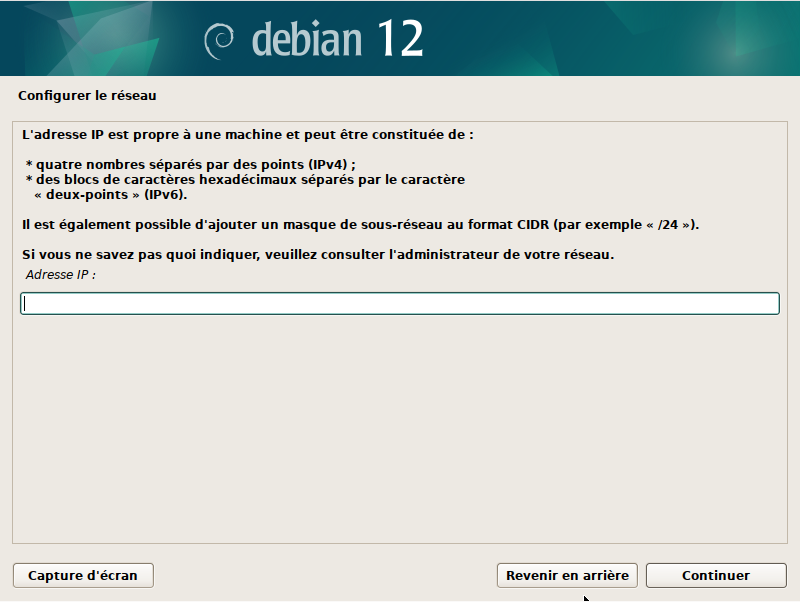Click the 'debian 12' banner title
The image size is (800, 602).
click(x=337, y=39)
